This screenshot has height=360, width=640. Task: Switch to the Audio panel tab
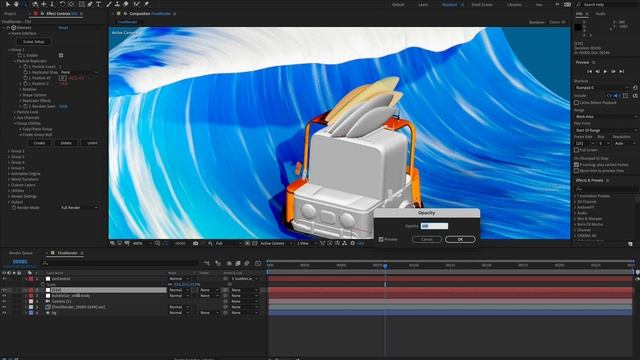click(600, 14)
